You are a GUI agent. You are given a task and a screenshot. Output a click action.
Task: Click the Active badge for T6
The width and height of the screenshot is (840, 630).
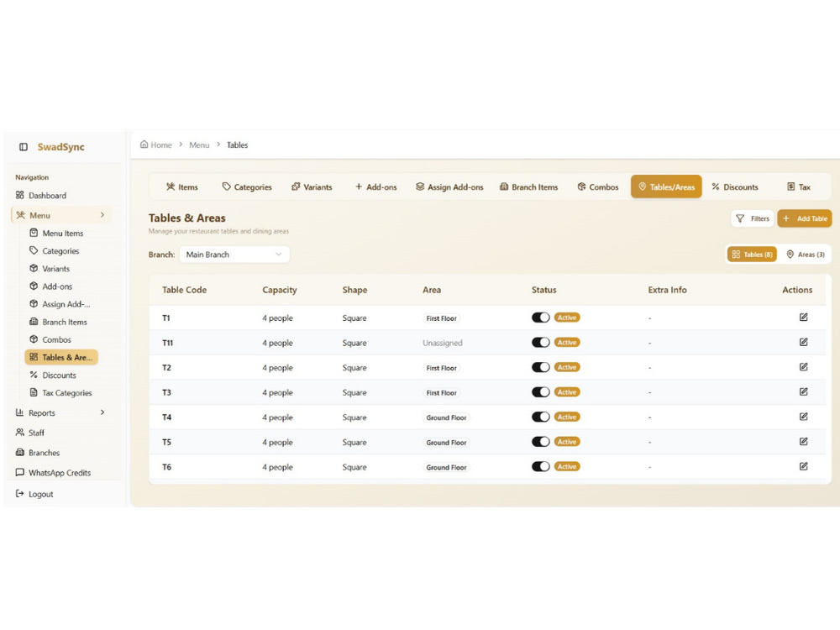[567, 466]
